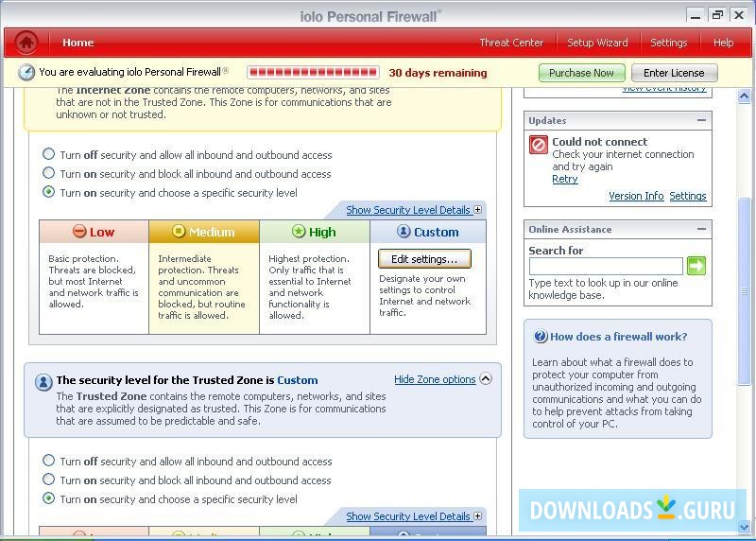Select Trusted Zone block all access option
Image resolution: width=756 pixels, height=541 pixels.
48,480
